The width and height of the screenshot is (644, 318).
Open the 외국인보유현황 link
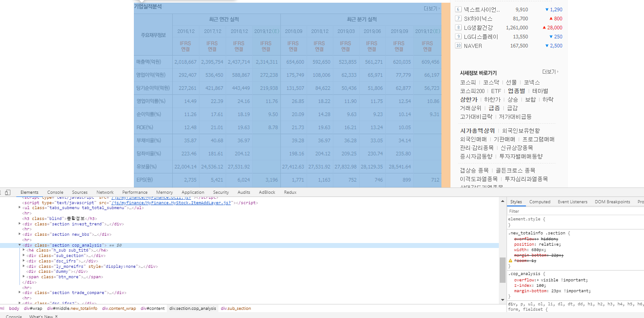[521, 131]
